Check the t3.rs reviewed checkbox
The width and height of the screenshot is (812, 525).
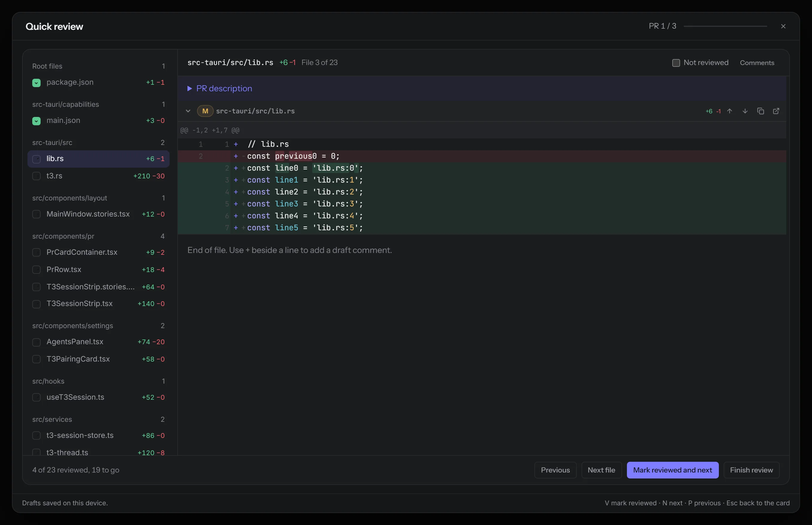[36, 176]
